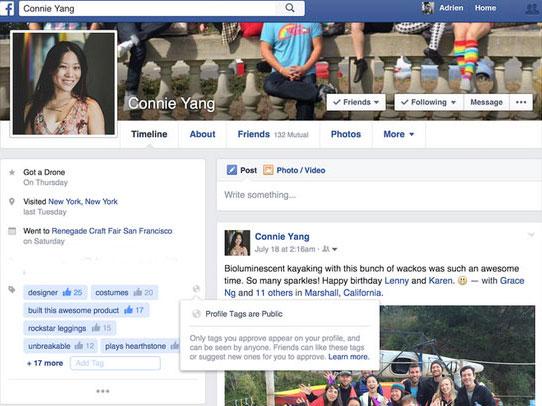Open the Photos tab
This screenshot has width=542, height=406.
point(346,134)
